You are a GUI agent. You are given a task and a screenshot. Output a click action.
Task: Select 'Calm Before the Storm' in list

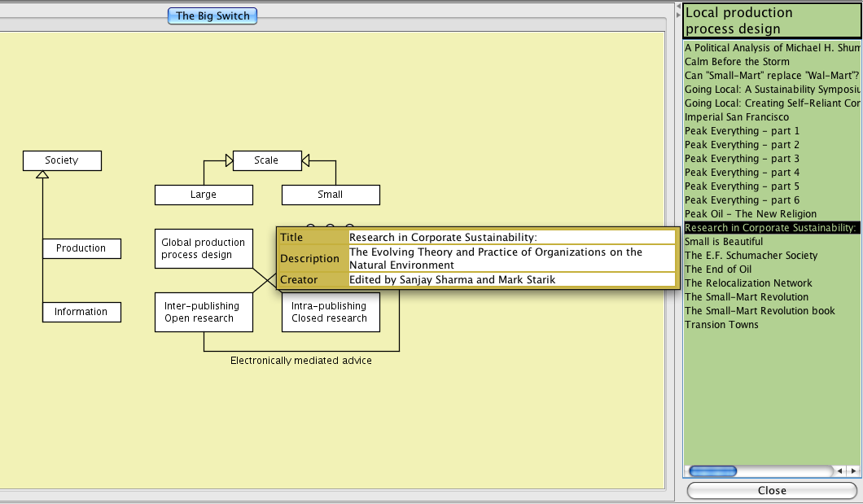click(737, 62)
